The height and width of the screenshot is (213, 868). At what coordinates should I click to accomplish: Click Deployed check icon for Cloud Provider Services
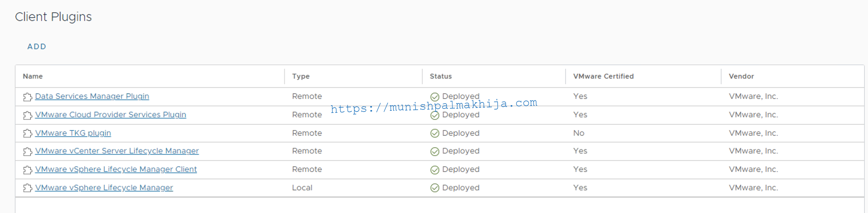[x=435, y=116]
